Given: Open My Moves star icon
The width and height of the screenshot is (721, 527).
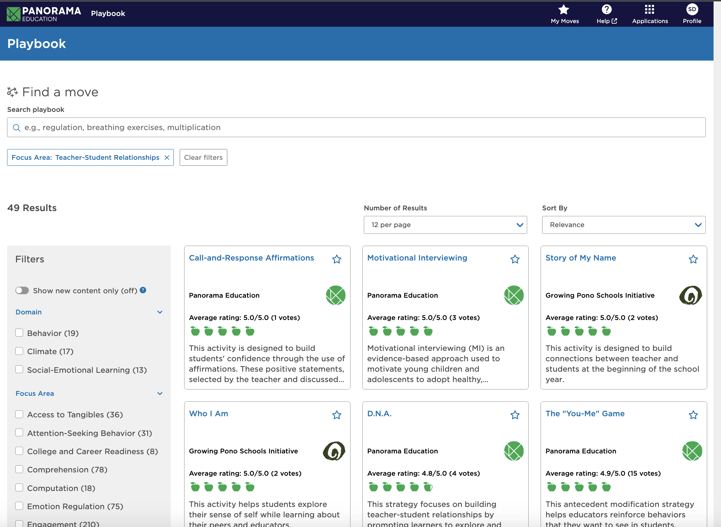Looking at the screenshot, I should (564, 9).
